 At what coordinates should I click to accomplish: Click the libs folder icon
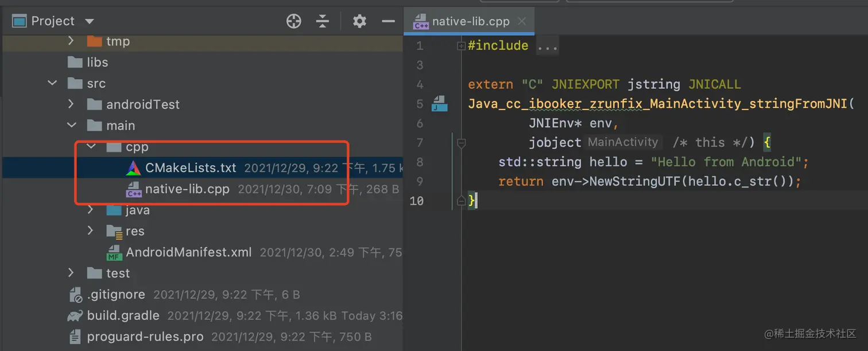tap(75, 62)
